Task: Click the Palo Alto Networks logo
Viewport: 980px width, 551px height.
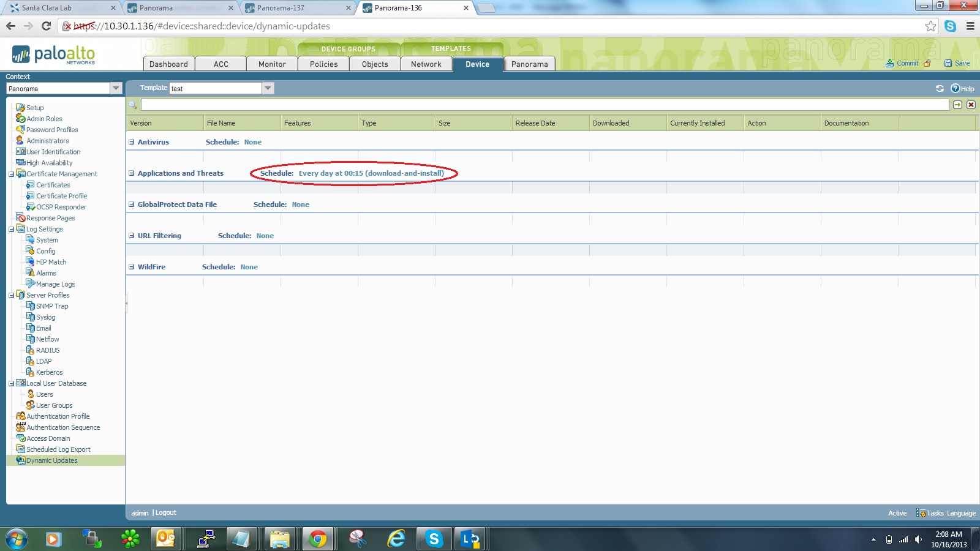Action: point(54,55)
